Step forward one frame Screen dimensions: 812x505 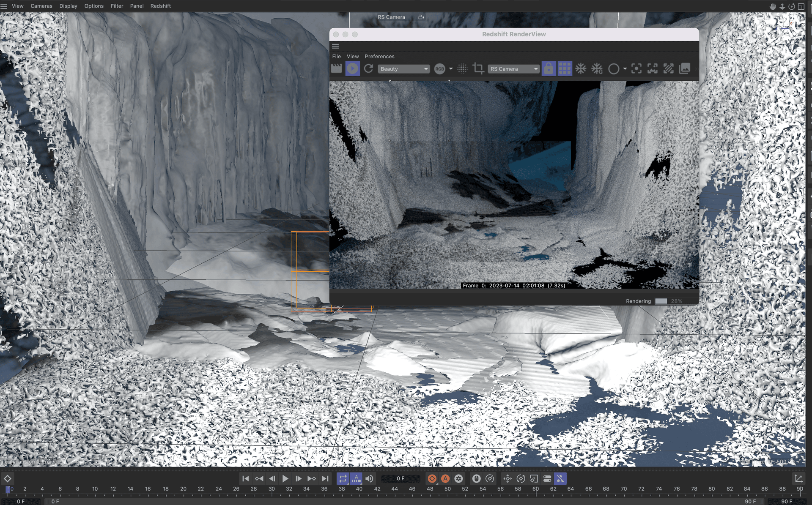coord(298,478)
